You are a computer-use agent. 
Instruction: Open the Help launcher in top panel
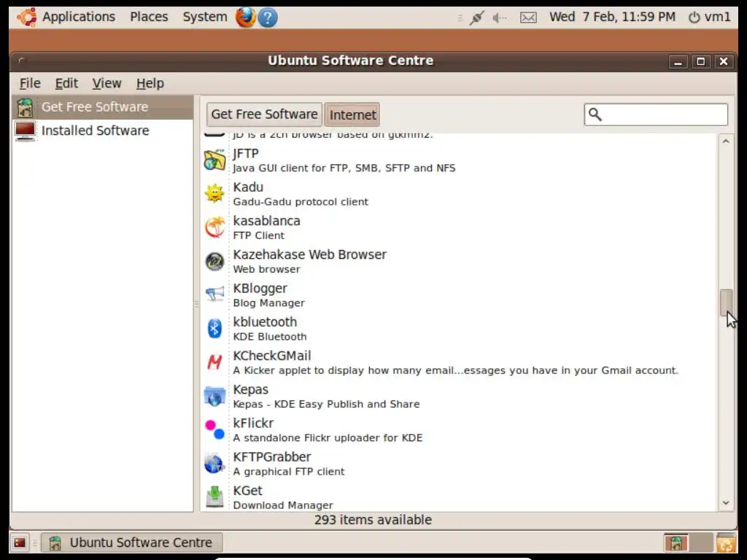point(268,17)
